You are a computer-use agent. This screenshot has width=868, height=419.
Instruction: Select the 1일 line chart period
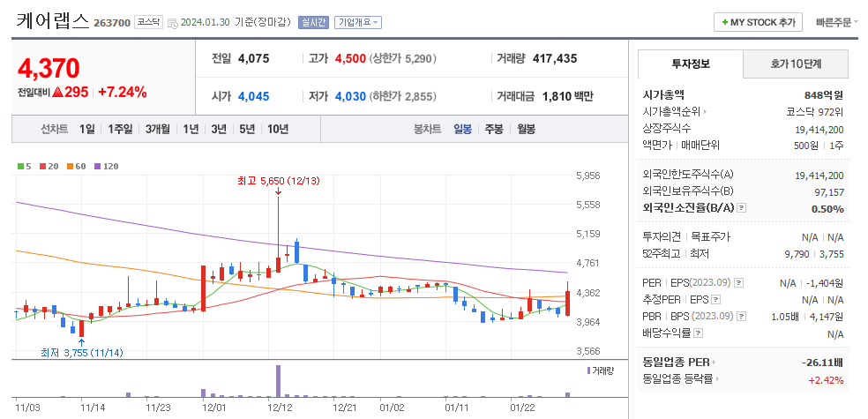[x=87, y=129]
